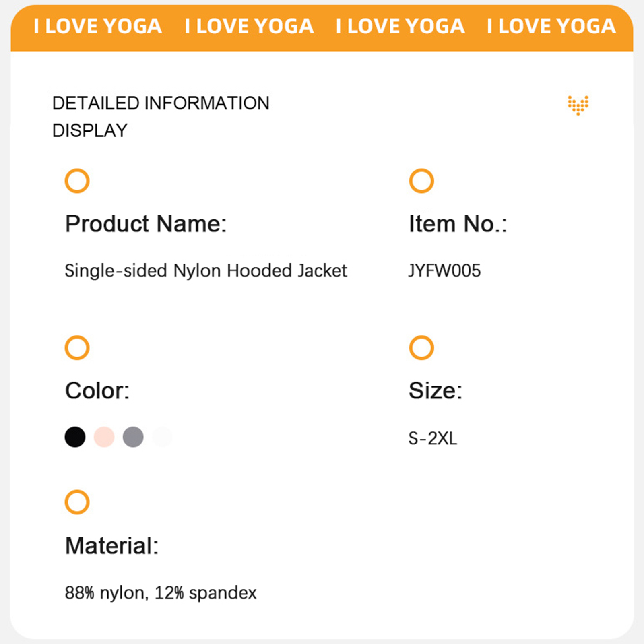Click the orange circle above Item No.
The width and height of the screenshot is (644, 644).
[x=421, y=181]
